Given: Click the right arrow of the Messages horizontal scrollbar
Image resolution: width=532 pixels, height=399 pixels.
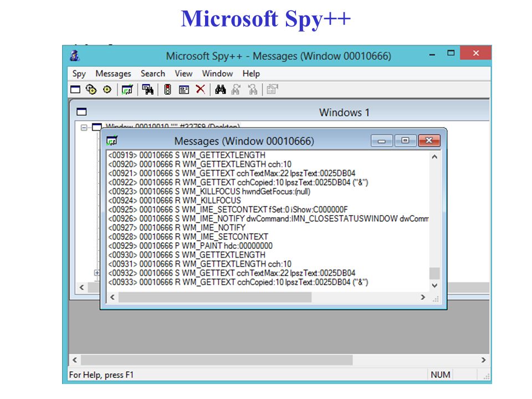Looking at the screenshot, I should coord(423,298).
